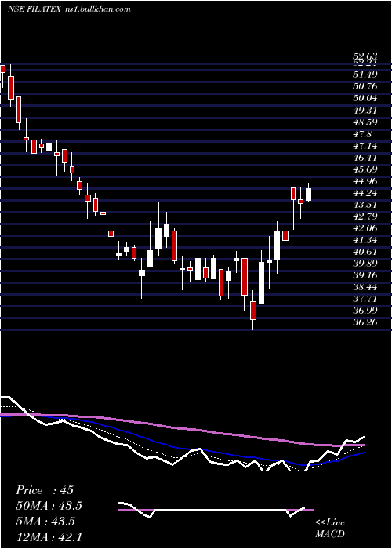Select the 44.24 price label
The image size is (392, 549).
coord(365,193)
